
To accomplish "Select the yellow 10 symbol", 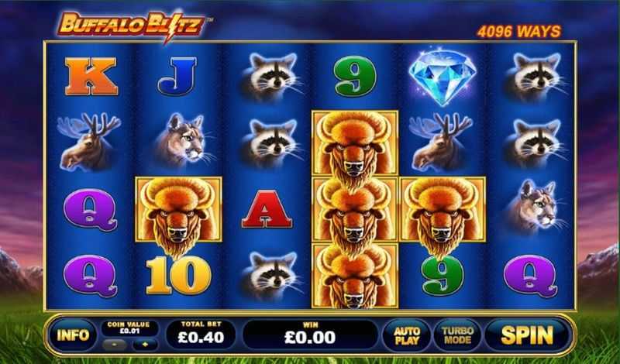I will [178, 275].
